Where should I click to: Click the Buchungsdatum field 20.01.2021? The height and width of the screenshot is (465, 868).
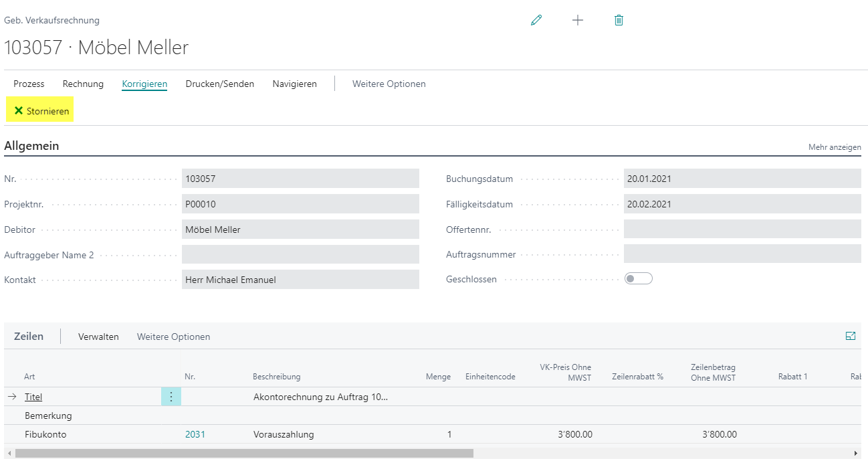pos(742,179)
